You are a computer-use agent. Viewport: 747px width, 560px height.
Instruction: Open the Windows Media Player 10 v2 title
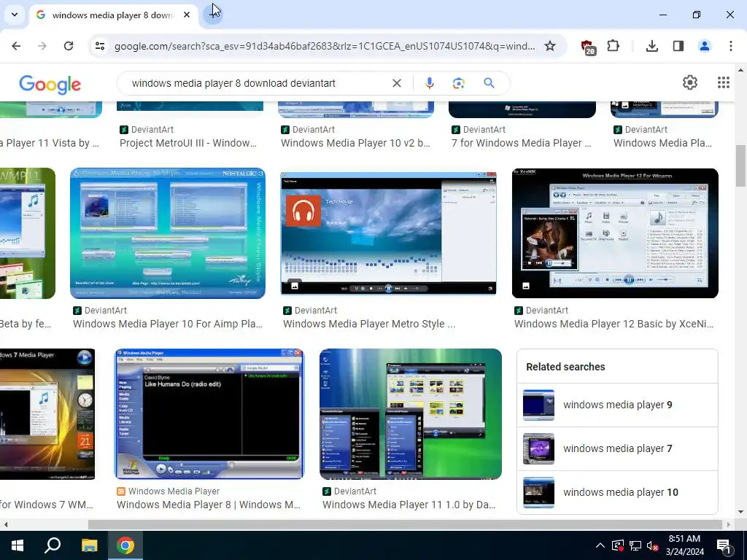(x=355, y=143)
